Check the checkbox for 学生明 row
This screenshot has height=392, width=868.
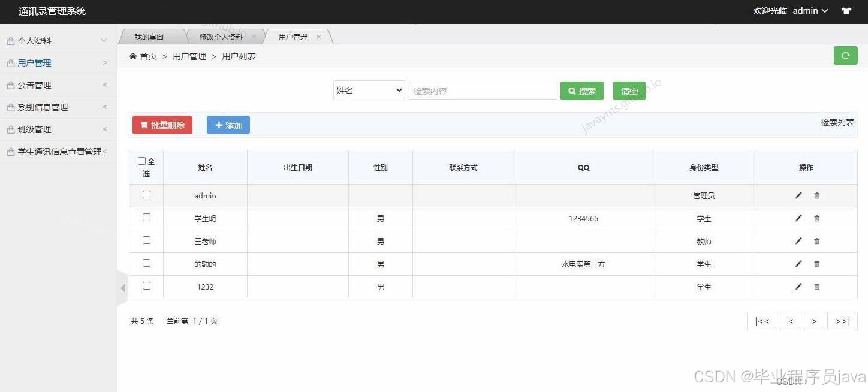(146, 218)
